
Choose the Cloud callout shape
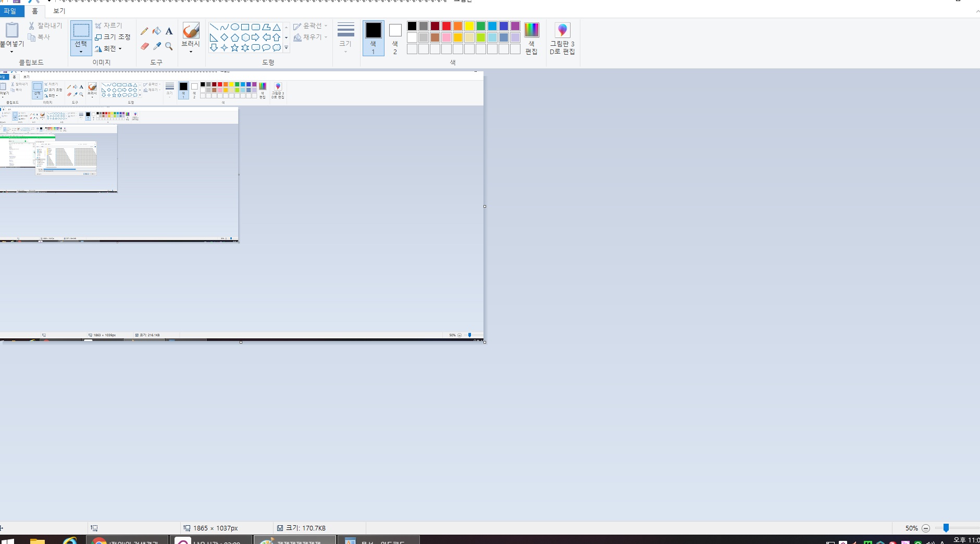(277, 48)
